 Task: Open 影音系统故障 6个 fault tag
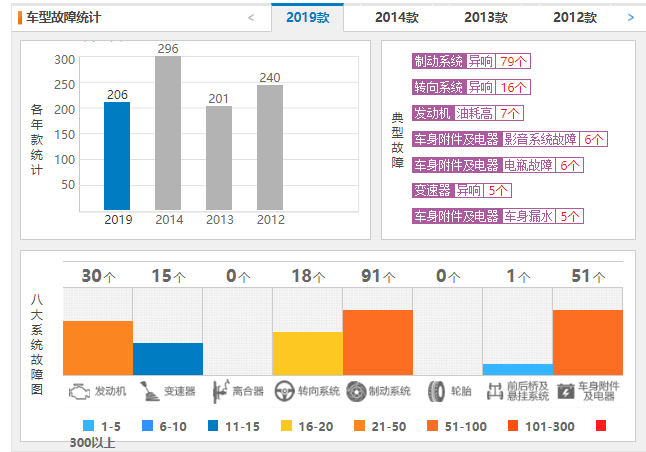click(510, 139)
